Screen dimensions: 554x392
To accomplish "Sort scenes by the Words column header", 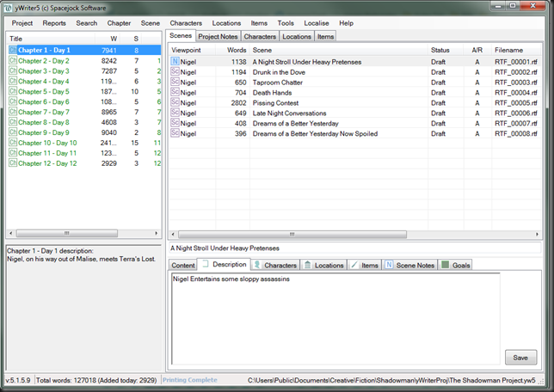I will pos(233,50).
